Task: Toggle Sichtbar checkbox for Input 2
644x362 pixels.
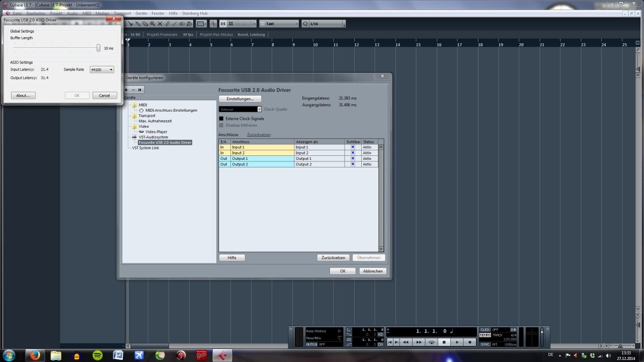Action: pyautogui.click(x=353, y=153)
